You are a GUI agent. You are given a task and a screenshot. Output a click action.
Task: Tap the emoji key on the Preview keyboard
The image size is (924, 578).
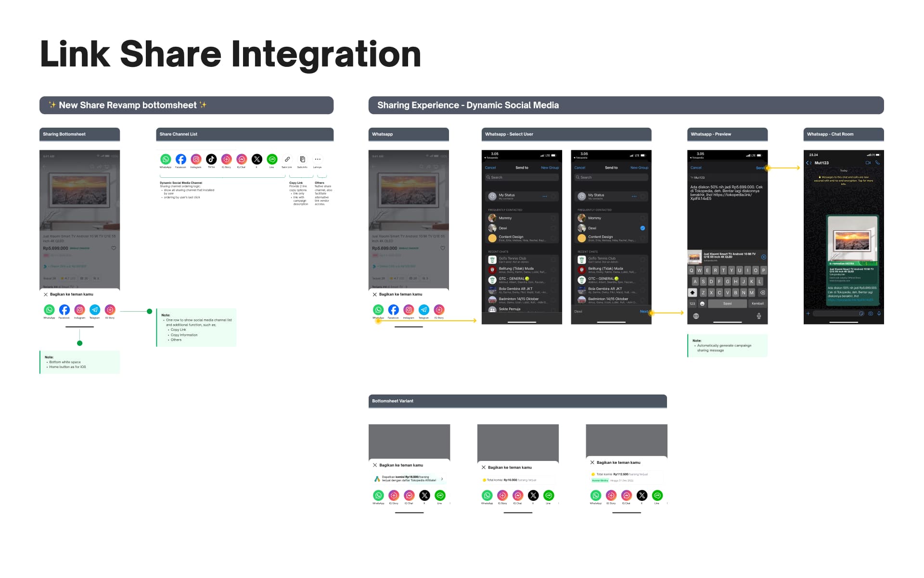(x=702, y=304)
